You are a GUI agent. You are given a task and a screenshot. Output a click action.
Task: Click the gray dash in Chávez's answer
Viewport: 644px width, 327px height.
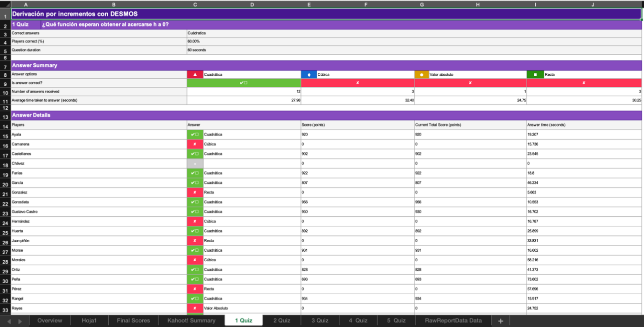(195, 163)
